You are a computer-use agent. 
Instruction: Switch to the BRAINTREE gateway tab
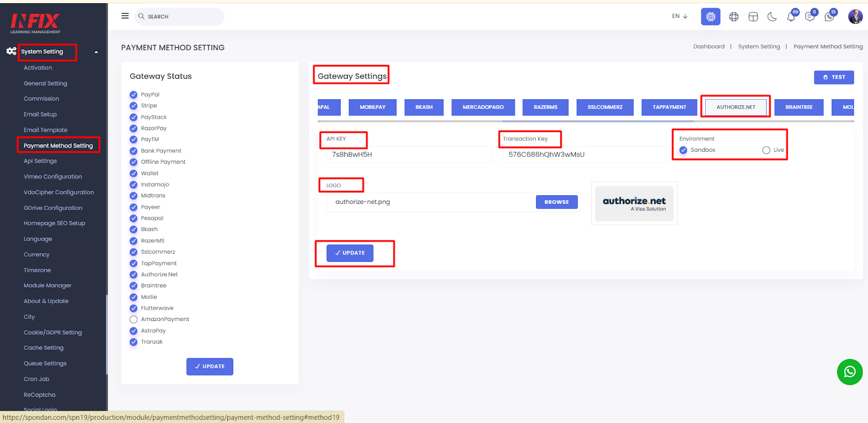(x=799, y=107)
